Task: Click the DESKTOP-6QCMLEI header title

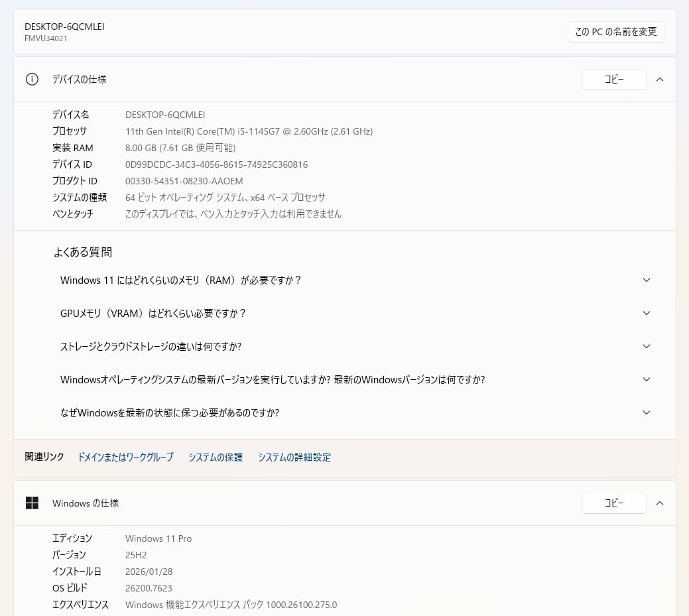Action: (64, 27)
